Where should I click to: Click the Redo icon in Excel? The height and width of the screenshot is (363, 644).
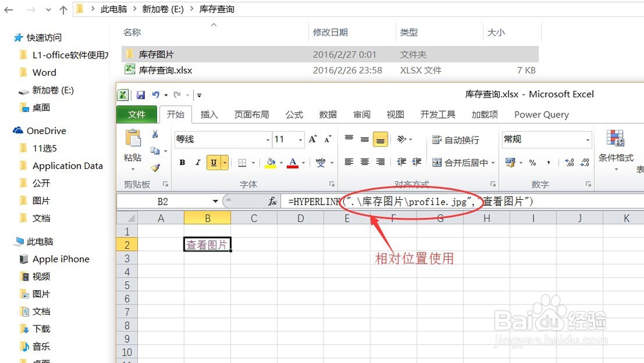(177, 95)
